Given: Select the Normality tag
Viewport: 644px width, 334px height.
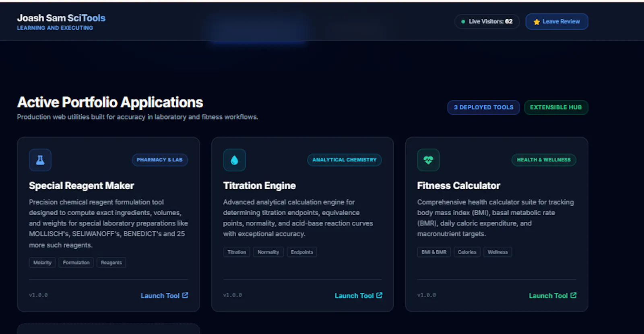Looking at the screenshot, I should pyautogui.click(x=268, y=252).
